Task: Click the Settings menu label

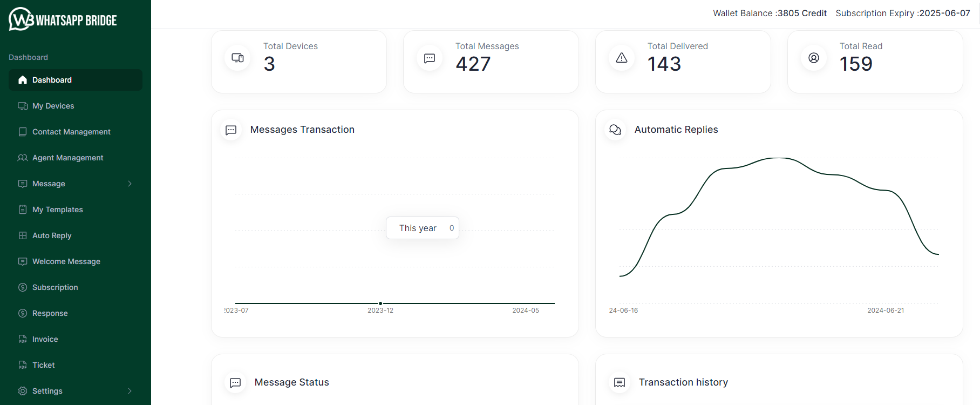Action: click(x=47, y=391)
